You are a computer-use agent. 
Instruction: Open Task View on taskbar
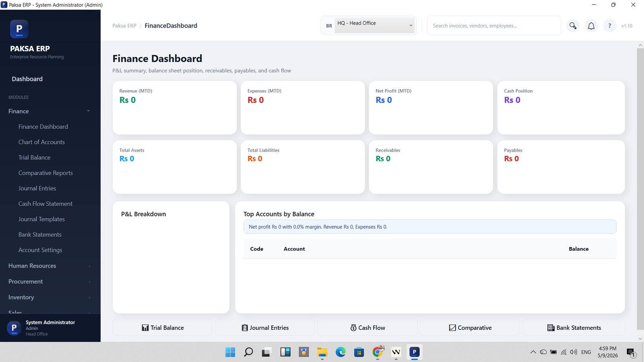(x=266, y=352)
